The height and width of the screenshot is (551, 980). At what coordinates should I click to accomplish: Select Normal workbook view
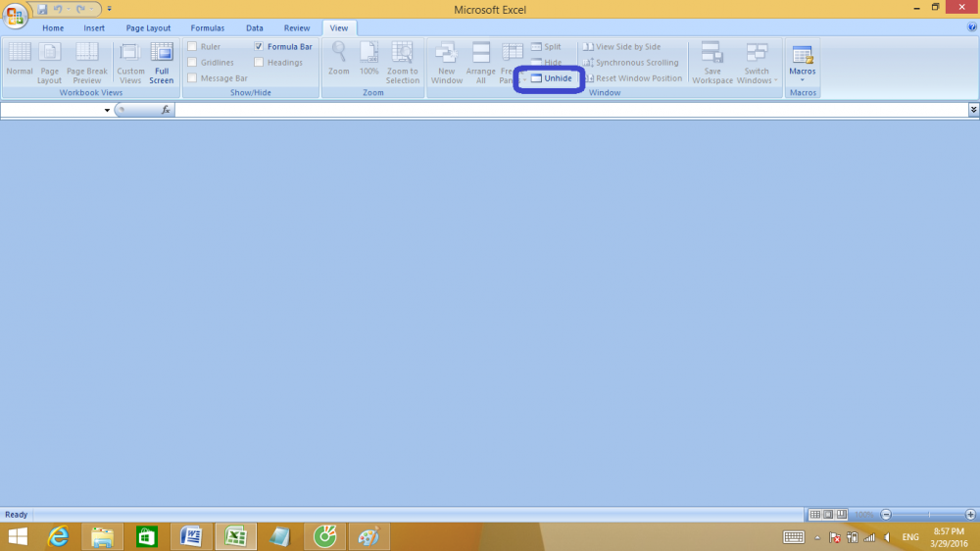click(20, 60)
